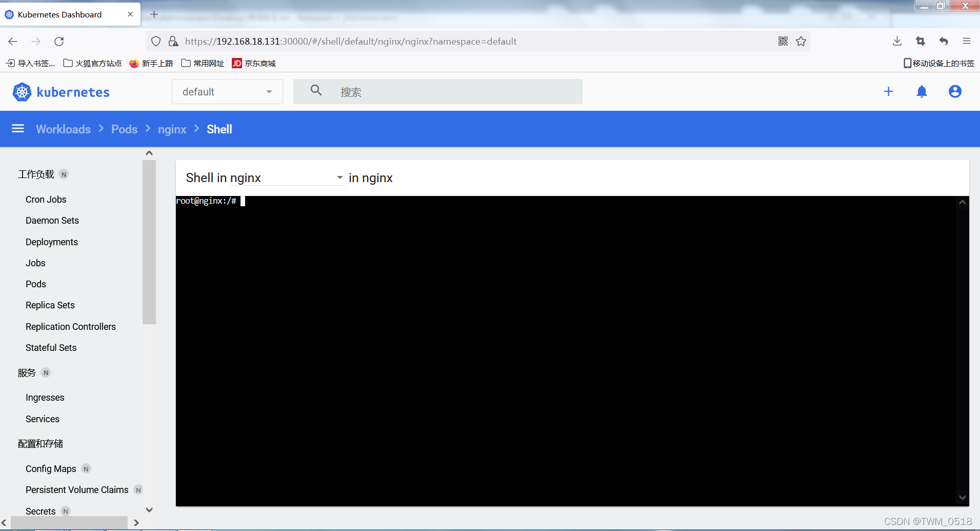Open Config Maps in the sidebar
The image size is (980, 531).
point(51,469)
